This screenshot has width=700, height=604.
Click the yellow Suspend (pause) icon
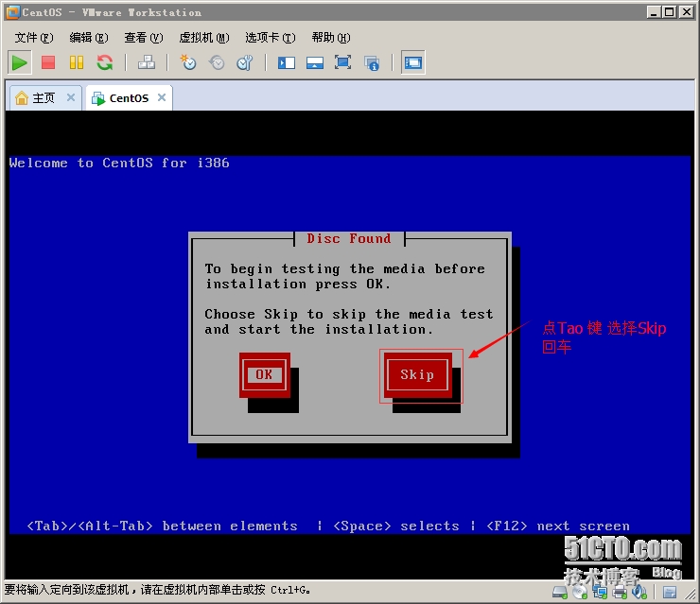pos(77,62)
